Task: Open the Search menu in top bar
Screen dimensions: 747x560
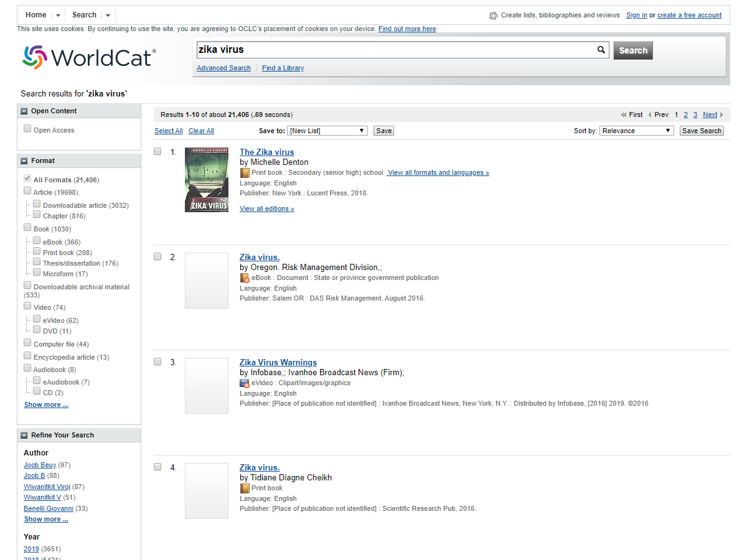Action: tap(84, 15)
